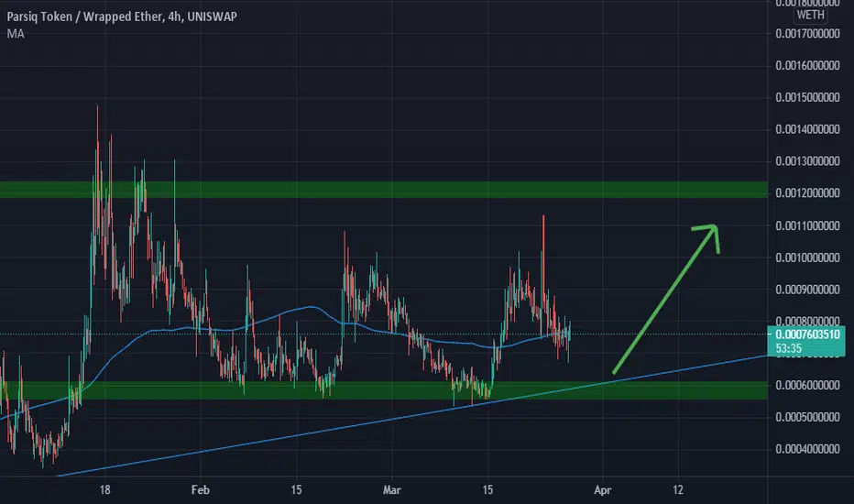
Task: Click the 0.0015000000 price axis label
Action: pyautogui.click(x=807, y=97)
